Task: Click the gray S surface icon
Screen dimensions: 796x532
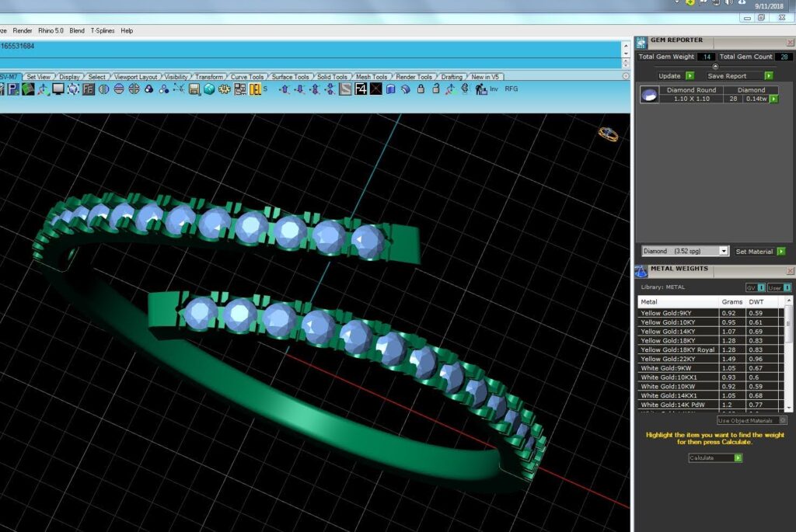Action: pyautogui.click(x=345, y=89)
